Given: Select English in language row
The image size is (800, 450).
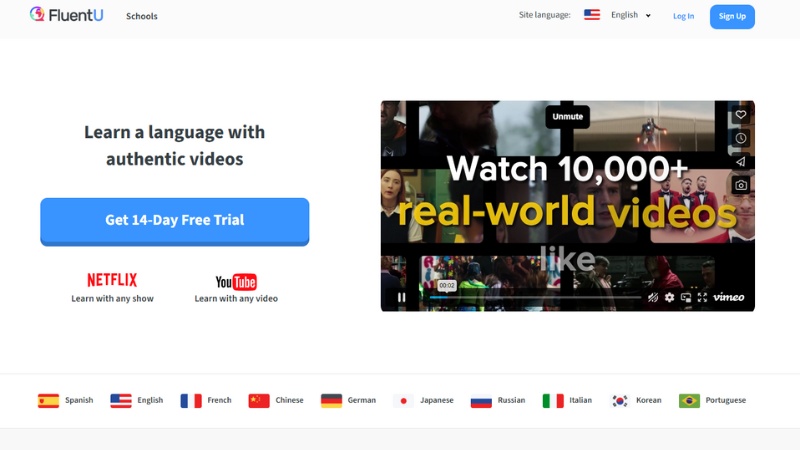Looking at the screenshot, I should coord(150,401).
